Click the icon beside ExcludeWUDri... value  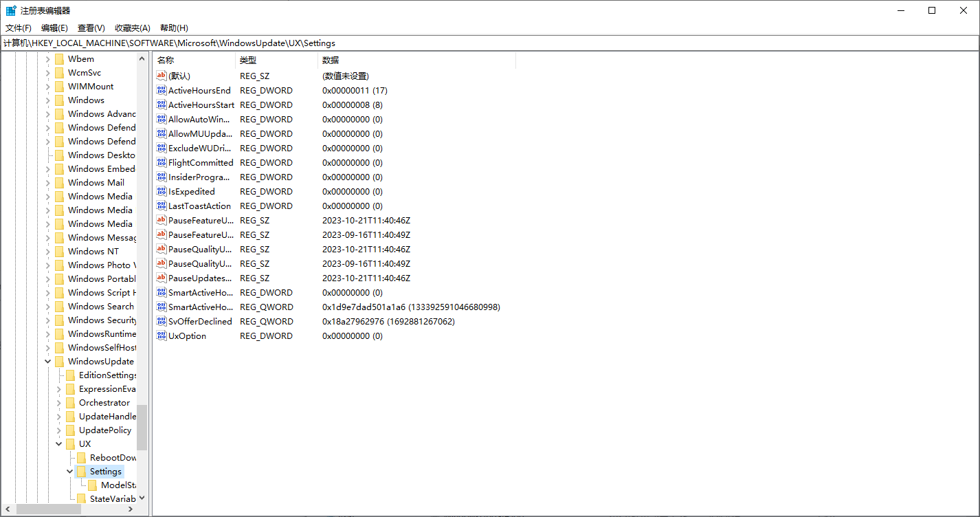coord(162,148)
